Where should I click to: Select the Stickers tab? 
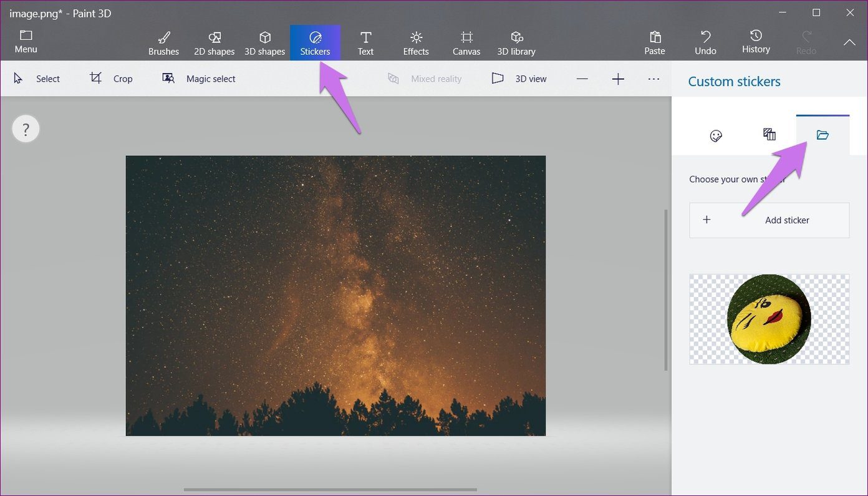[315, 43]
